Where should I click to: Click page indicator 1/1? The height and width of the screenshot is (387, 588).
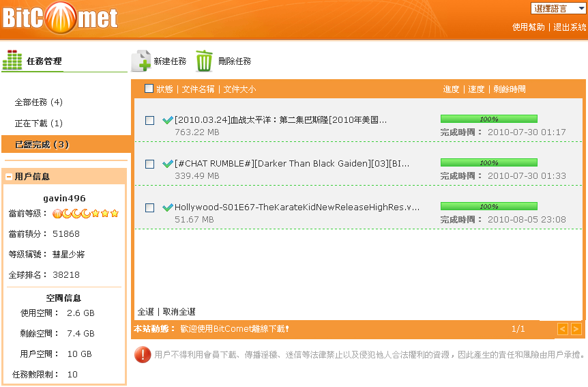518,329
